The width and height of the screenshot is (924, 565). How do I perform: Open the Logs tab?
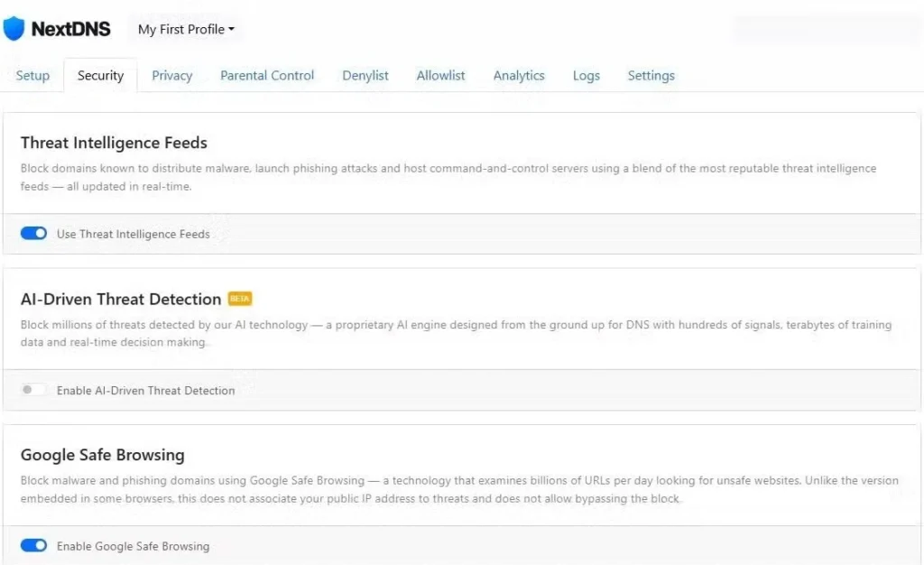pyautogui.click(x=586, y=76)
